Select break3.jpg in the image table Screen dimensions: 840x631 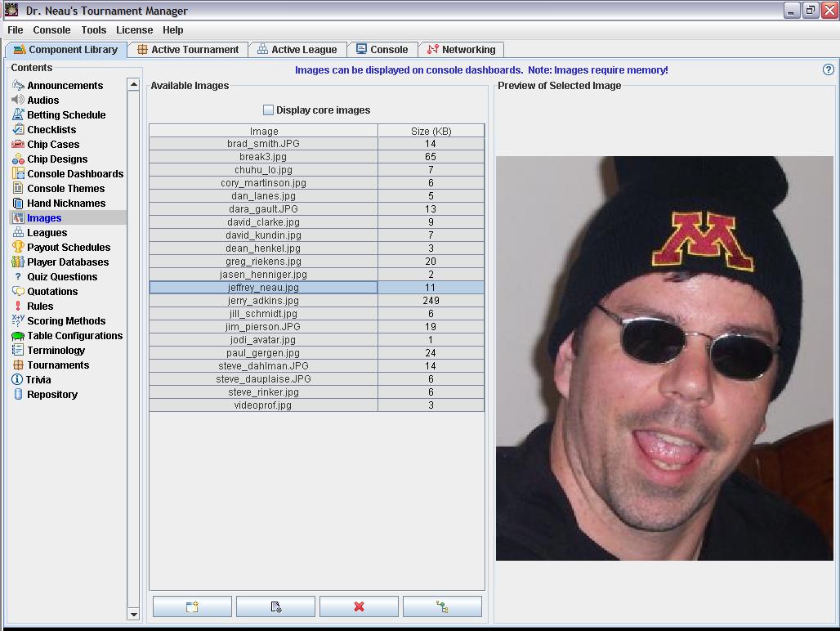pyautogui.click(x=316, y=157)
